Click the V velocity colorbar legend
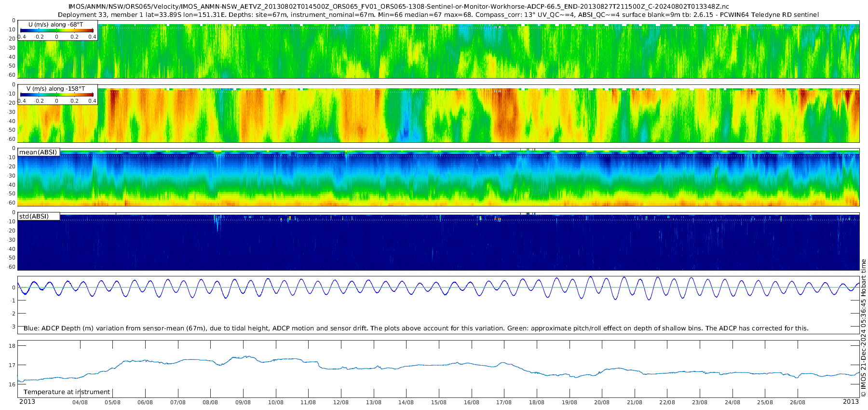The image size is (868, 410). pos(57,95)
